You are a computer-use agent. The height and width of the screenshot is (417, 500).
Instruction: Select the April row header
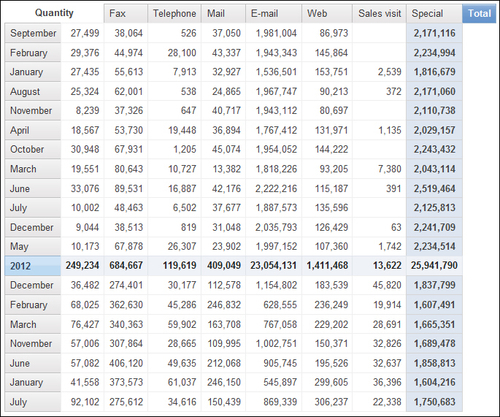(x=33, y=130)
